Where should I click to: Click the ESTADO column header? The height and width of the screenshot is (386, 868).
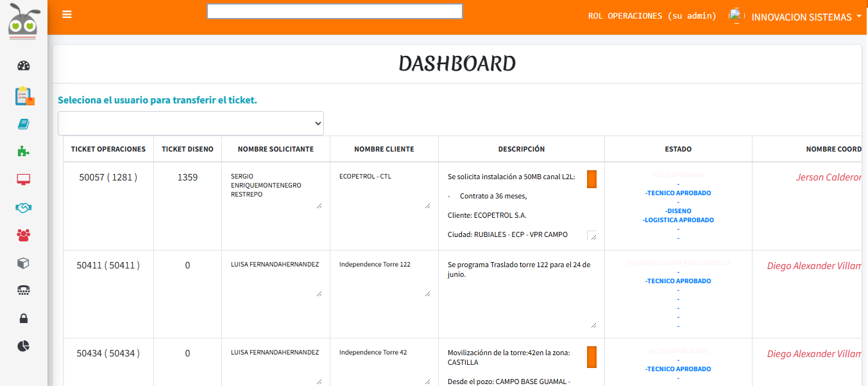point(678,149)
